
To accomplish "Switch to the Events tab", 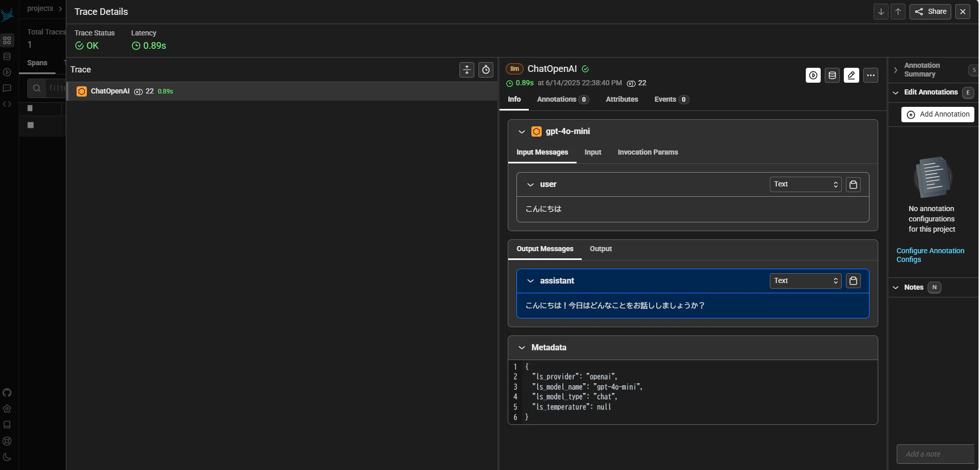I will click(672, 100).
